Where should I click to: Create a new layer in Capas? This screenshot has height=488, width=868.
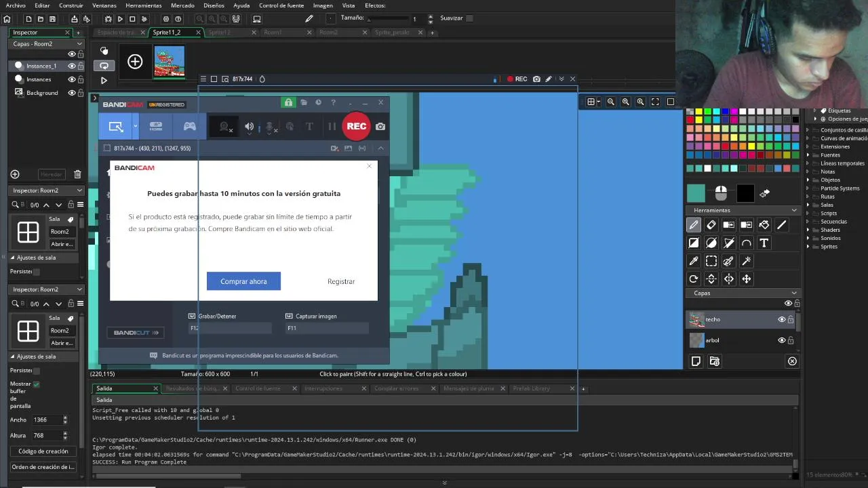[x=696, y=361]
